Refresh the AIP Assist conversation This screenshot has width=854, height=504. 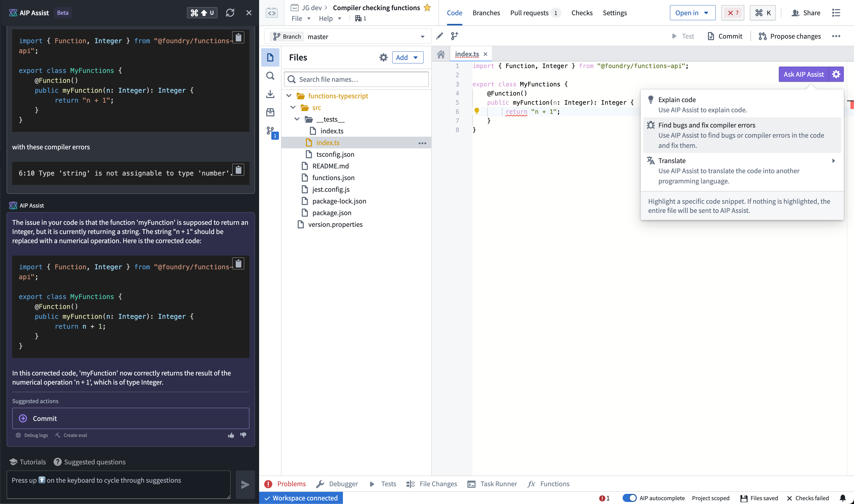pyautogui.click(x=230, y=12)
